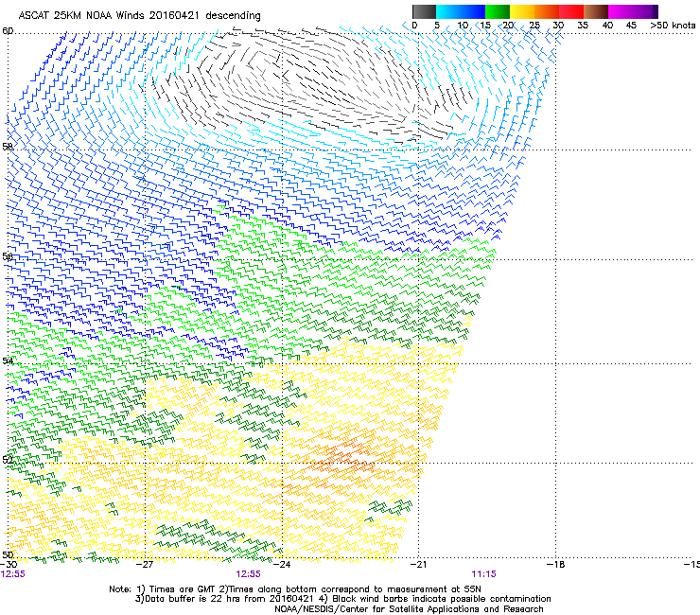Click the longitude axis label '-30'
Viewport: 700px width, 615px height.
click(x=9, y=564)
